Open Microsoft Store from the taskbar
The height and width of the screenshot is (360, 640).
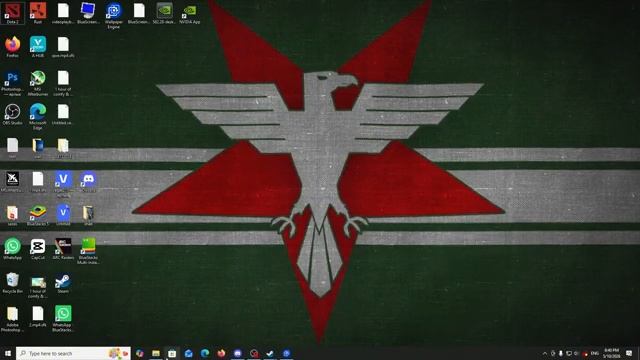(x=172, y=353)
